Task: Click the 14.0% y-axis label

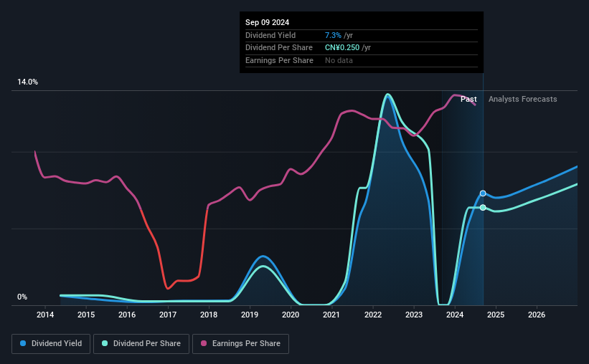Action: [x=28, y=82]
